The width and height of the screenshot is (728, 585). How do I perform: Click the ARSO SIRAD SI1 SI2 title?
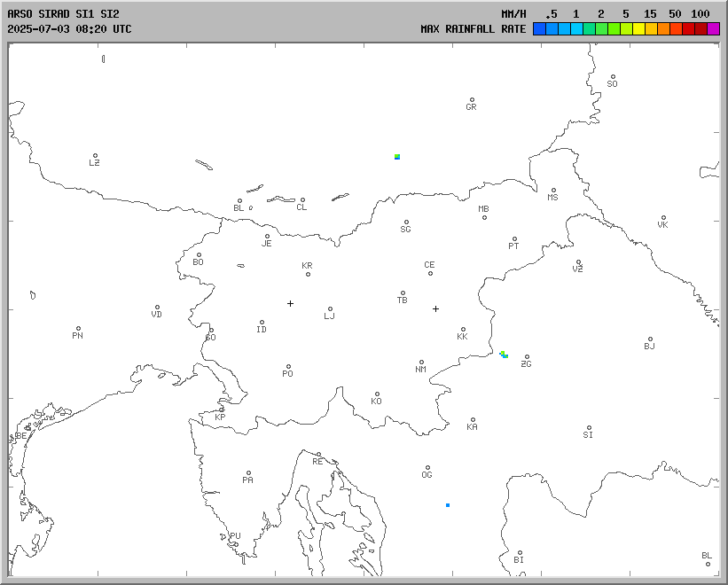(x=63, y=14)
